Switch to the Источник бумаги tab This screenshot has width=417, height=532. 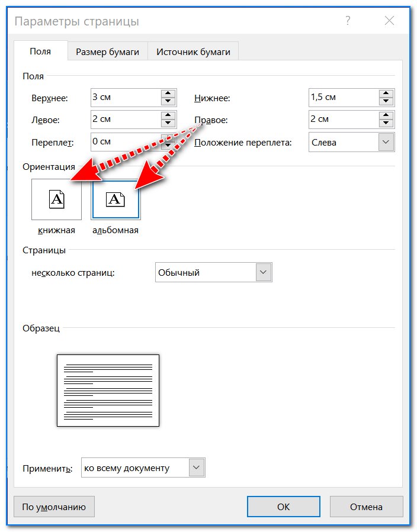point(193,51)
